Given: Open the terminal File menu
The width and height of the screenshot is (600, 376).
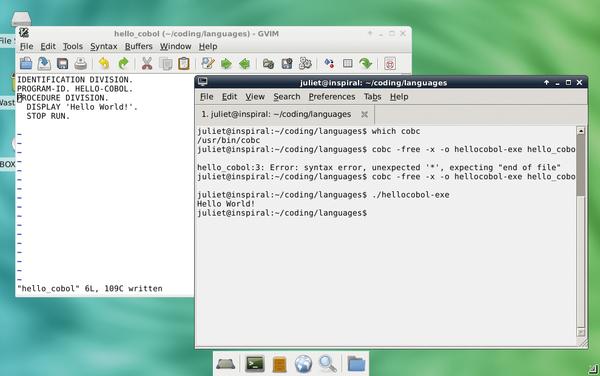Looking at the screenshot, I should coord(207,97).
